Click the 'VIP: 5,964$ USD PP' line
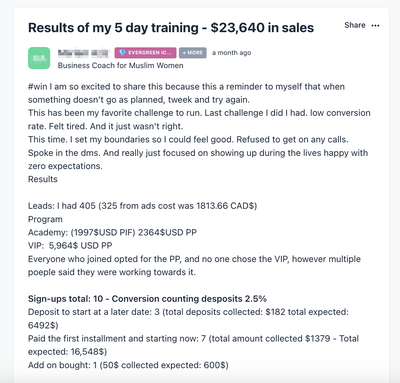The image size is (400, 383). (x=70, y=246)
